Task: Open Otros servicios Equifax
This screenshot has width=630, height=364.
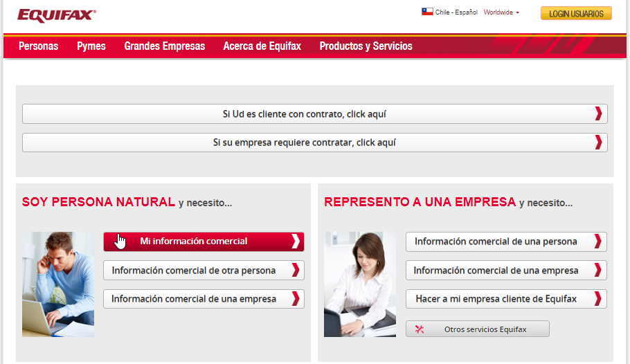Action: pyautogui.click(x=477, y=329)
